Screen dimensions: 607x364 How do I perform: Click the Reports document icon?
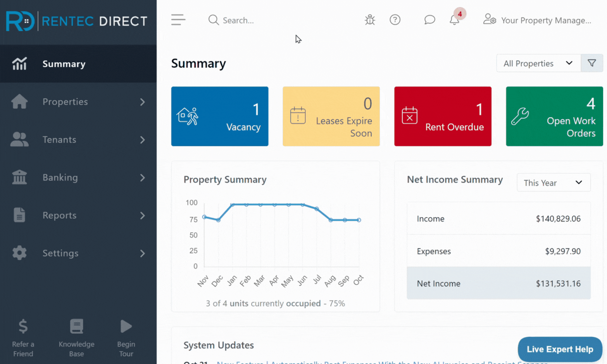19,215
